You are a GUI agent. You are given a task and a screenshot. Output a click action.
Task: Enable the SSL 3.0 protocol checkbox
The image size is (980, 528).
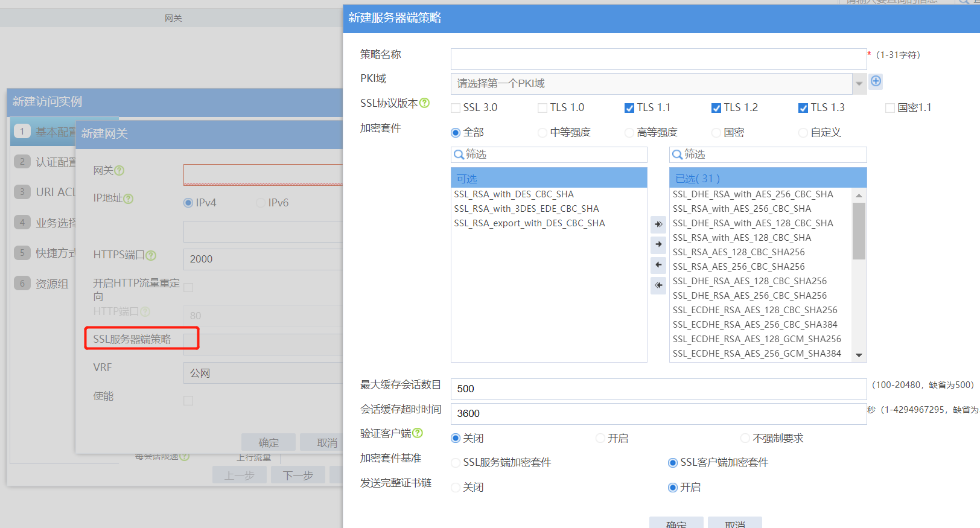point(456,108)
